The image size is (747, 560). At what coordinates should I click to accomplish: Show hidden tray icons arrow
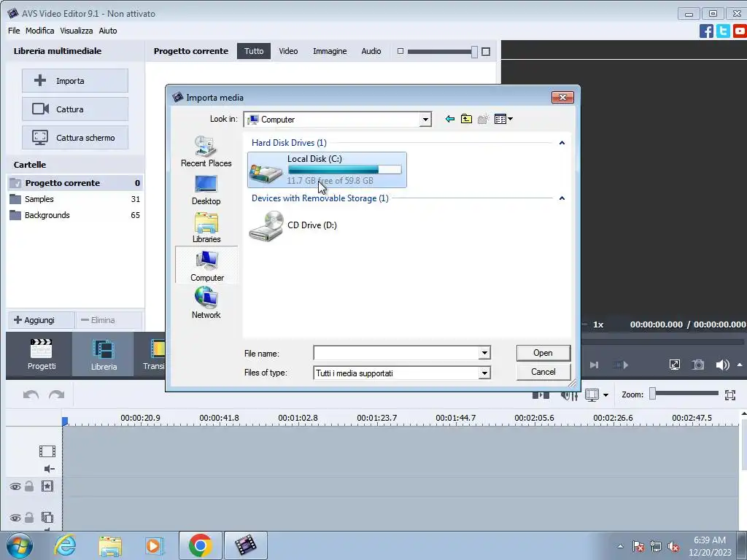(x=620, y=546)
